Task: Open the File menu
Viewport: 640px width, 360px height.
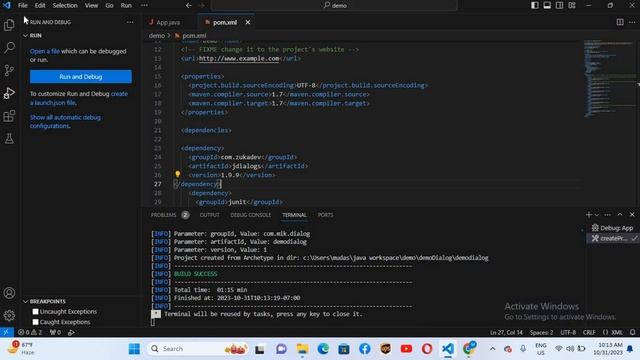Action: 22,5
